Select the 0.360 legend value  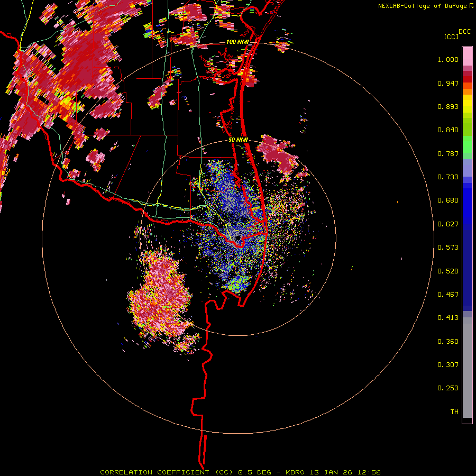448,342
